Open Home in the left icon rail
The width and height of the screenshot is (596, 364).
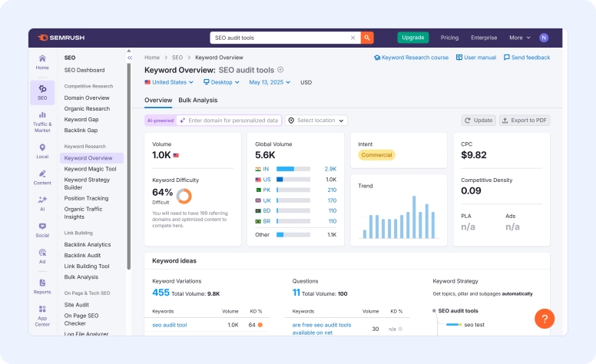[42, 62]
